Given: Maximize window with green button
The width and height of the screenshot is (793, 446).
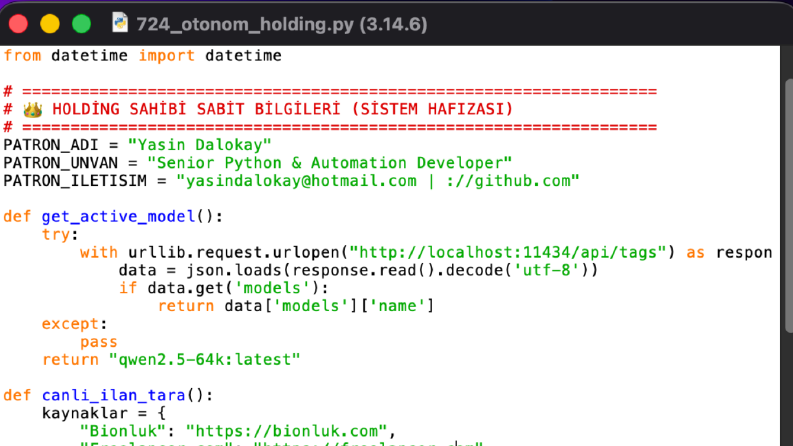Looking at the screenshot, I should pyautogui.click(x=81, y=24).
